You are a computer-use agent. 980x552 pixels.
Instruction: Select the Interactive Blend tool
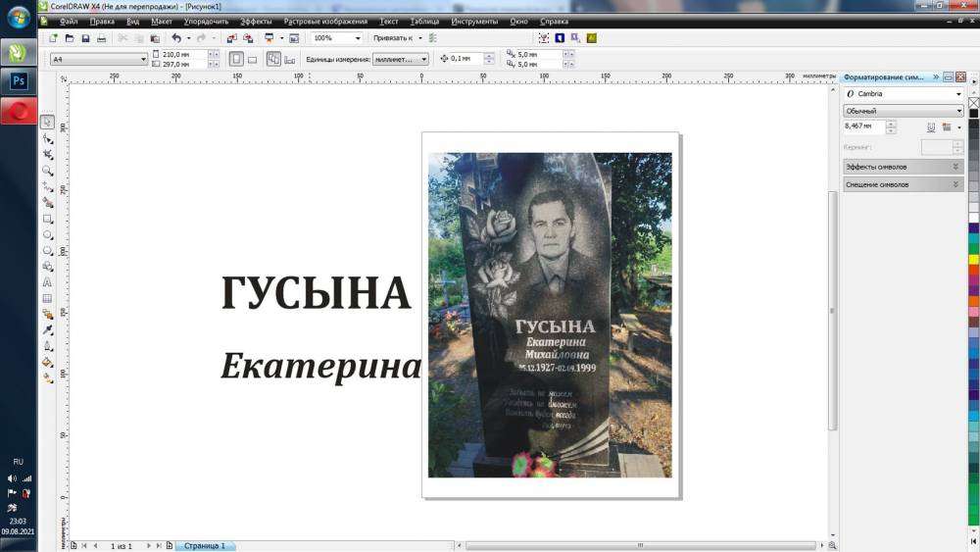tap(47, 315)
